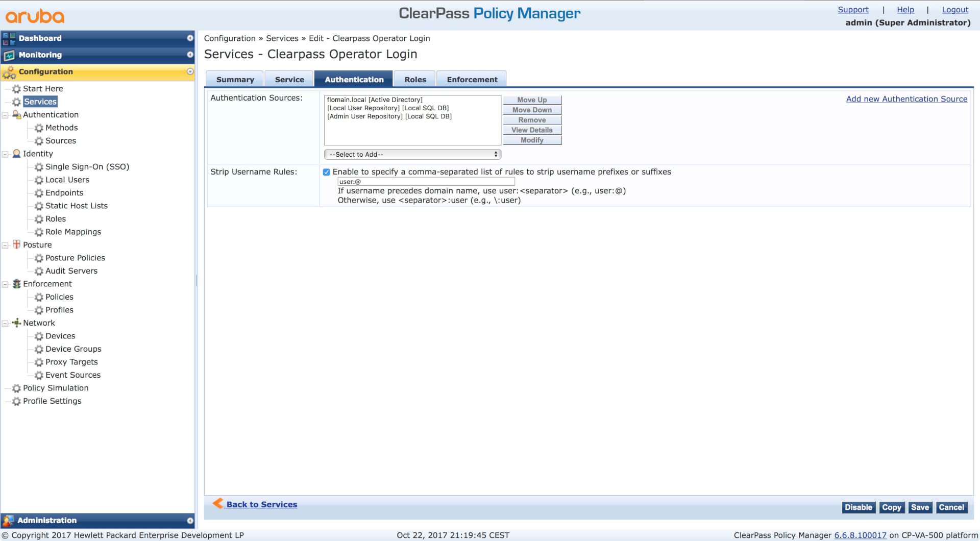The width and height of the screenshot is (980, 541).
Task: Uncheck the Strip Username Rules checkbox
Action: (327, 172)
